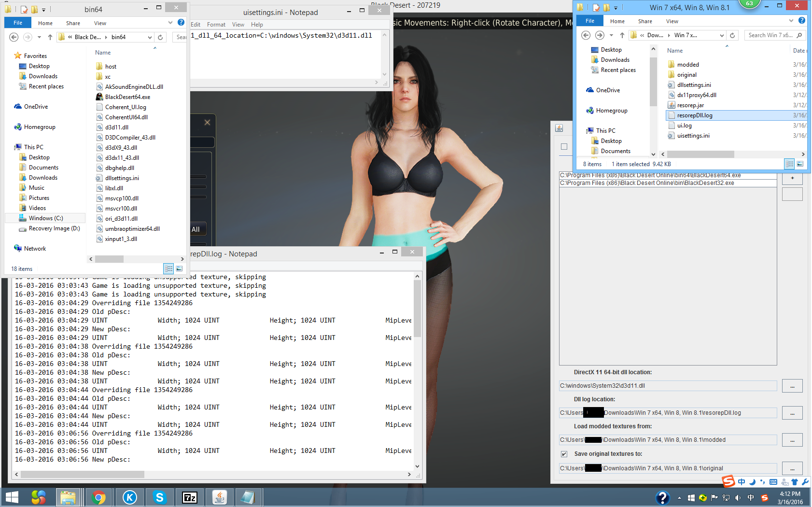This screenshot has height=507, width=812.
Task: Open Skype from the taskbar
Action: 159,497
